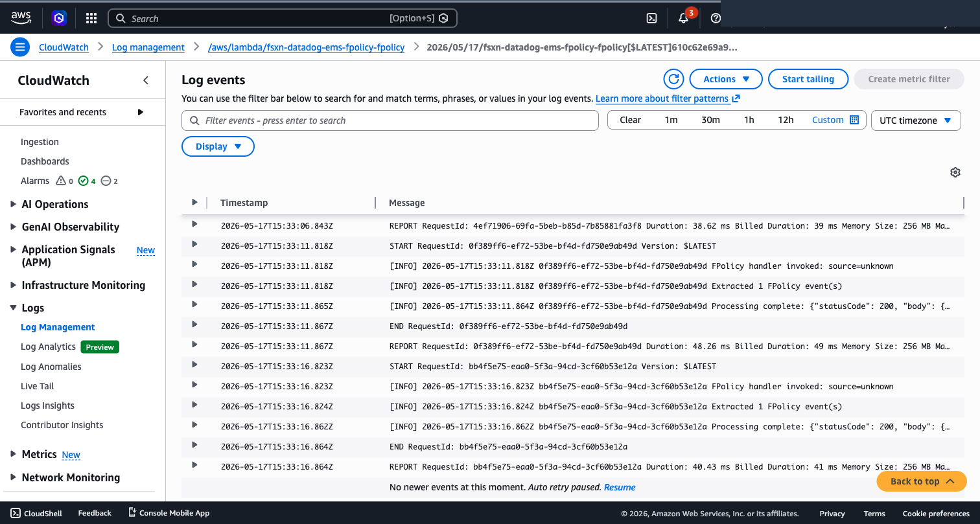Click Start tailing button
Viewport: 980px width, 524px height.
(808, 79)
